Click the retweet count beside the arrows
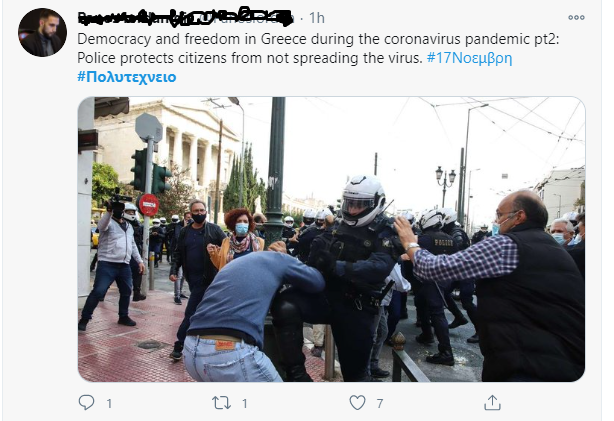 (245, 403)
